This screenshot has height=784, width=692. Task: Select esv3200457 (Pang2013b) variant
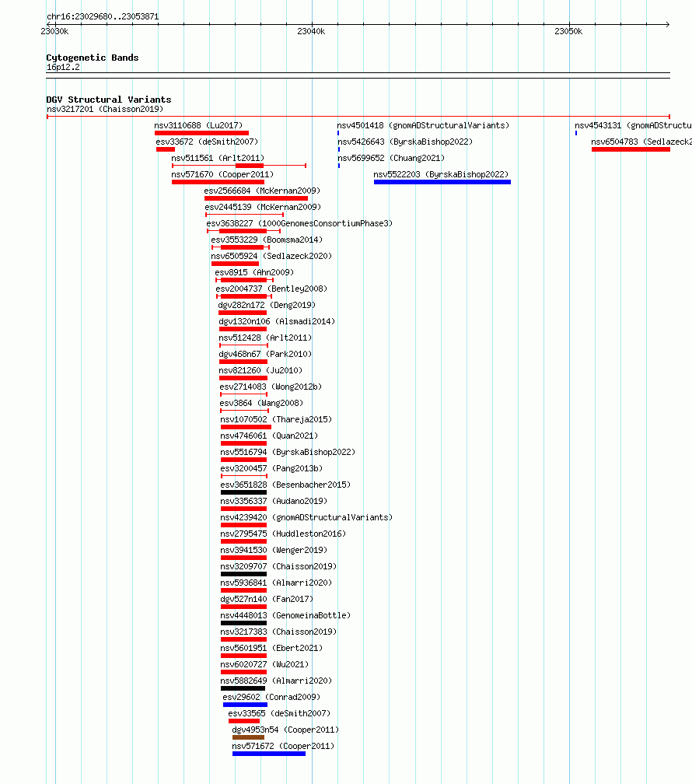click(x=272, y=468)
